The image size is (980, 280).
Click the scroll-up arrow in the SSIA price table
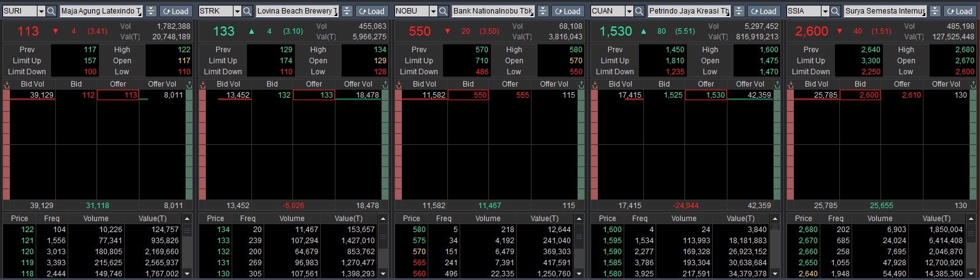972,219
